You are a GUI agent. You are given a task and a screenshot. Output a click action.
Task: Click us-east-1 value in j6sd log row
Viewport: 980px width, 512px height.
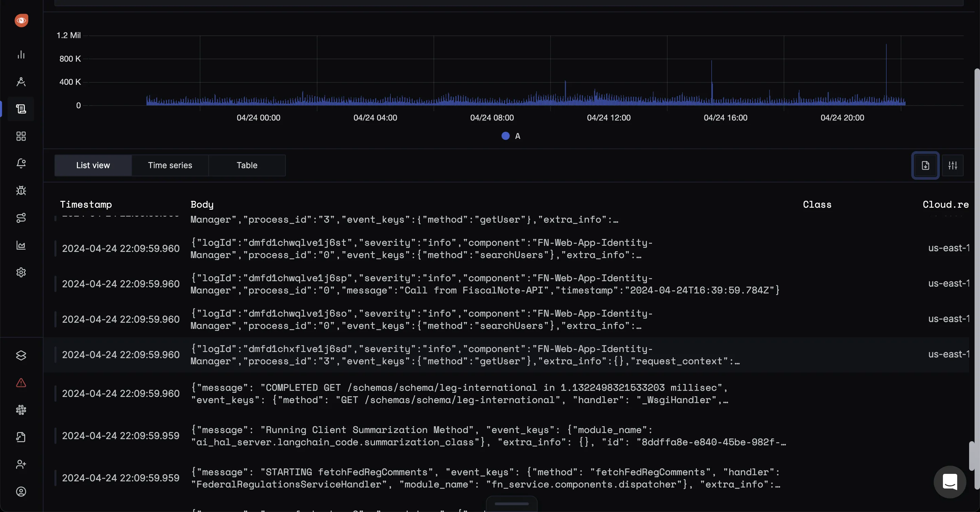click(949, 354)
